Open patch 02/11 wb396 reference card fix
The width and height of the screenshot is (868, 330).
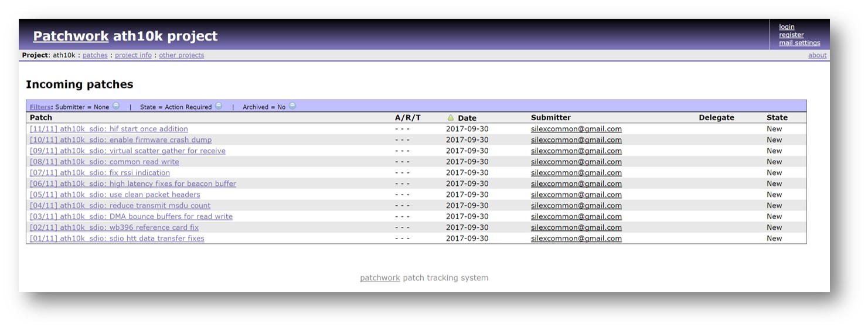(x=114, y=227)
